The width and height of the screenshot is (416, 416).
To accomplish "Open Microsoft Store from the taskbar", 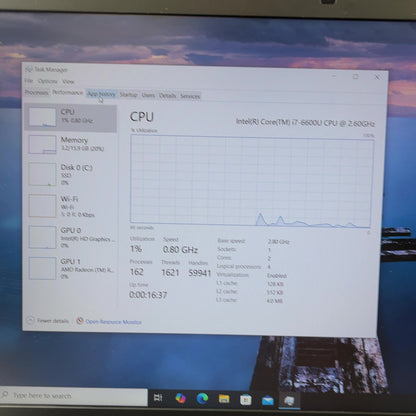I will tap(246, 399).
